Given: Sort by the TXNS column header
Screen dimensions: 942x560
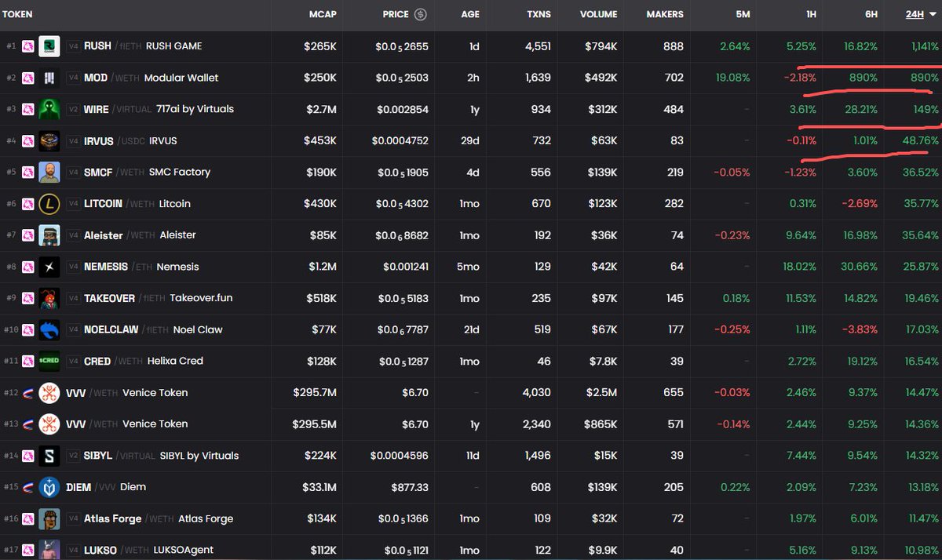Looking at the screenshot, I should (x=539, y=14).
